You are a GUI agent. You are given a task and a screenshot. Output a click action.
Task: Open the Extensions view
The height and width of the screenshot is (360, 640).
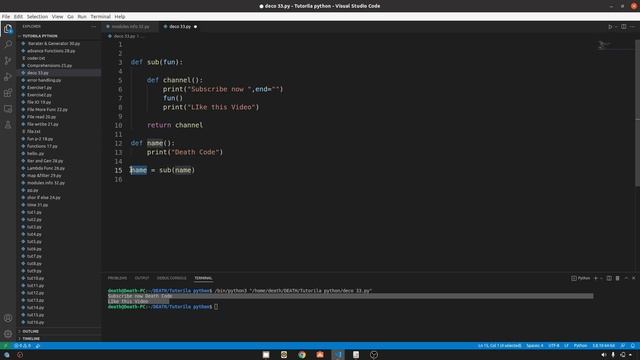8,93
